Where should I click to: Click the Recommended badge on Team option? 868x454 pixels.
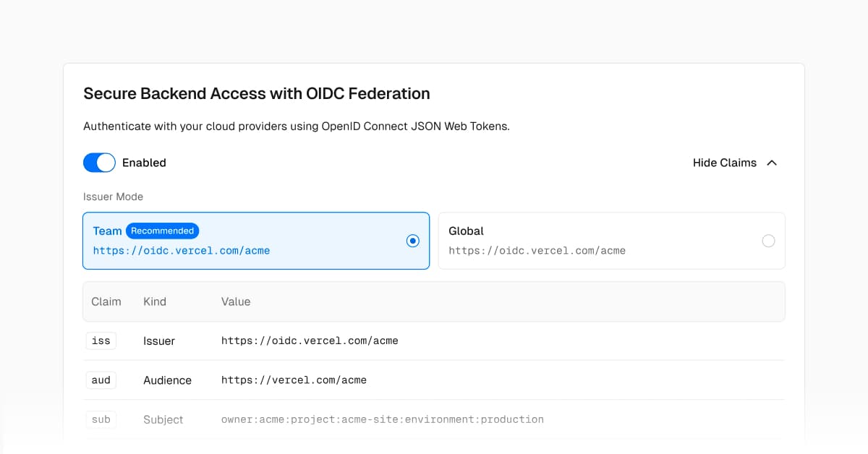[162, 231]
